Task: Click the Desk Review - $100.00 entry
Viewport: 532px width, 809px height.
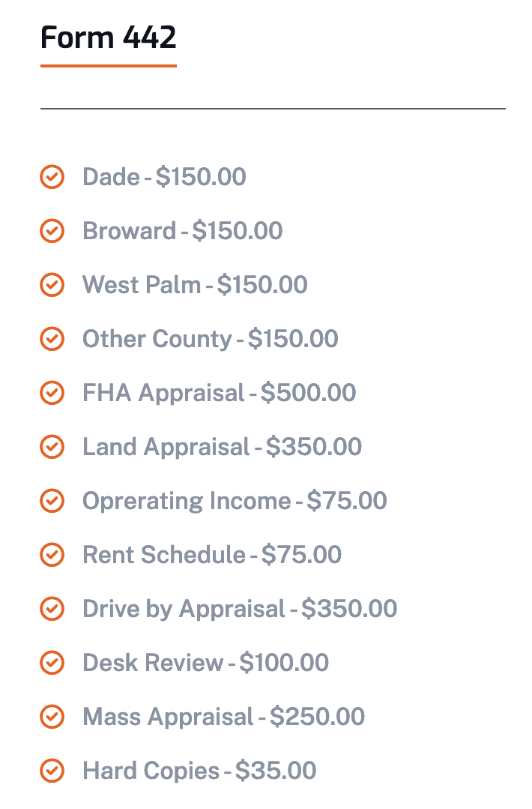Action: click(205, 663)
